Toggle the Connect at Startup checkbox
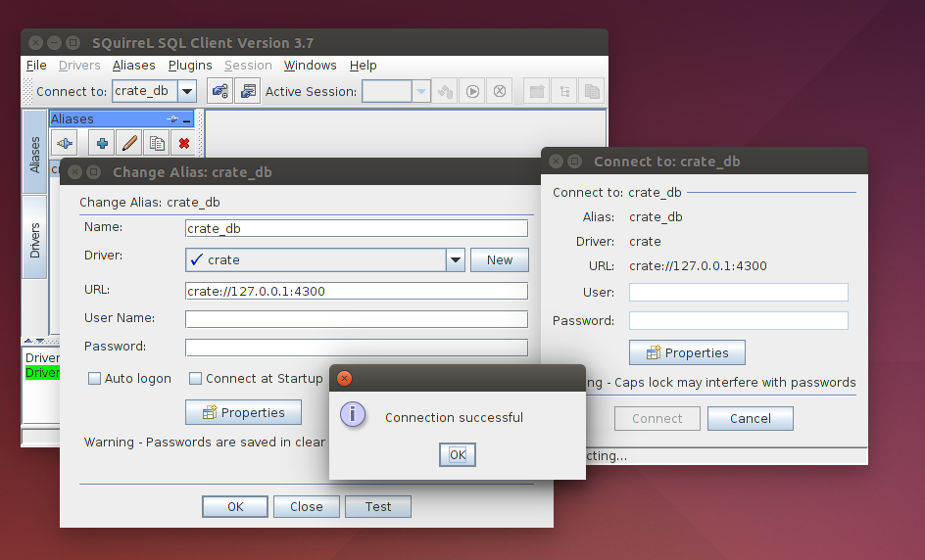The image size is (925, 560). 195,379
